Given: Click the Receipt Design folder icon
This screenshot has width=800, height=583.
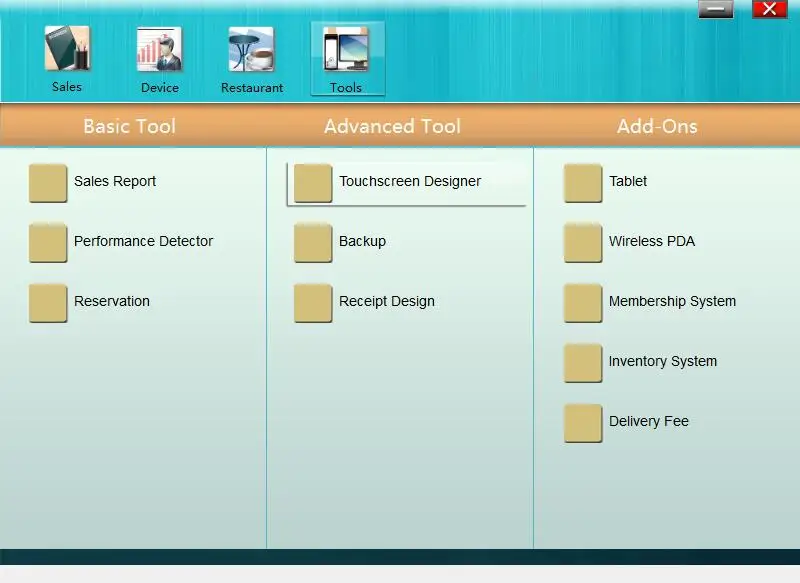Looking at the screenshot, I should coord(313,303).
